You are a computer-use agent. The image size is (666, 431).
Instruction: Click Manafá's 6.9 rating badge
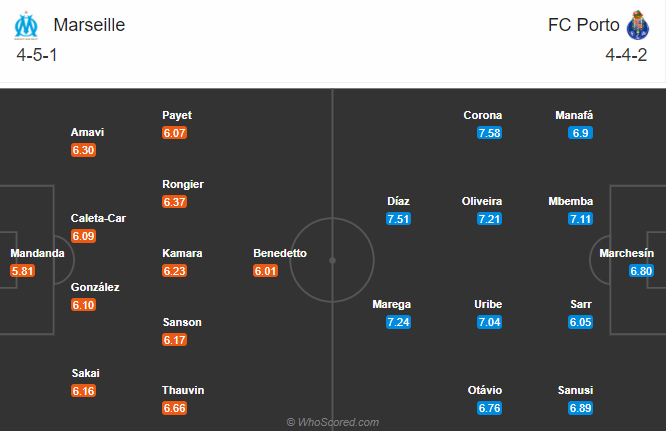pos(582,133)
